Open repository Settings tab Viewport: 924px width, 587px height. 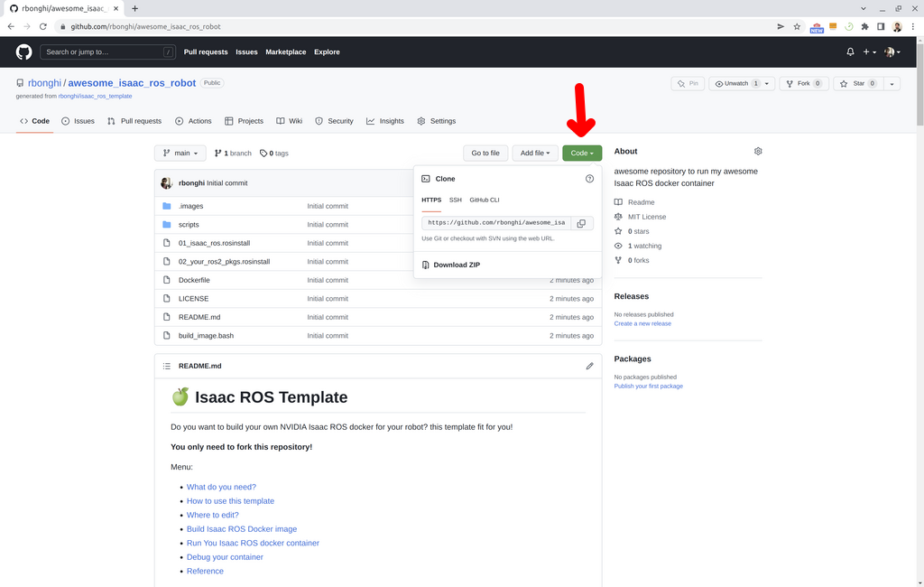pyautogui.click(x=437, y=121)
